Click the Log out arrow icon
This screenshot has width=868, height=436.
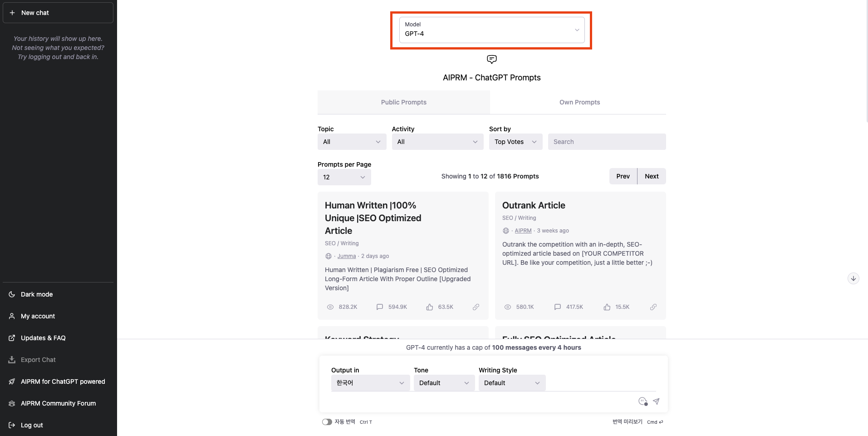[x=12, y=425]
